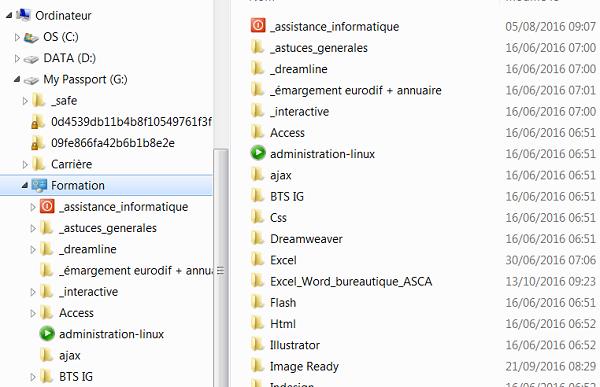Click the DATA (D:) drive icon
This screenshot has width=600, height=387.
[31, 59]
